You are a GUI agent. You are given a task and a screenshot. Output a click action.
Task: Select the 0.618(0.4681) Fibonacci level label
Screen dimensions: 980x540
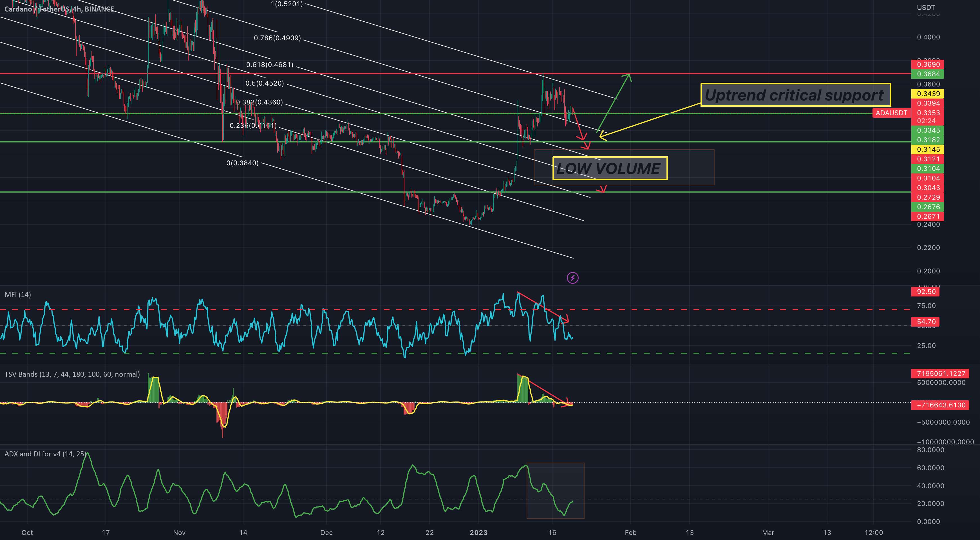tap(270, 65)
